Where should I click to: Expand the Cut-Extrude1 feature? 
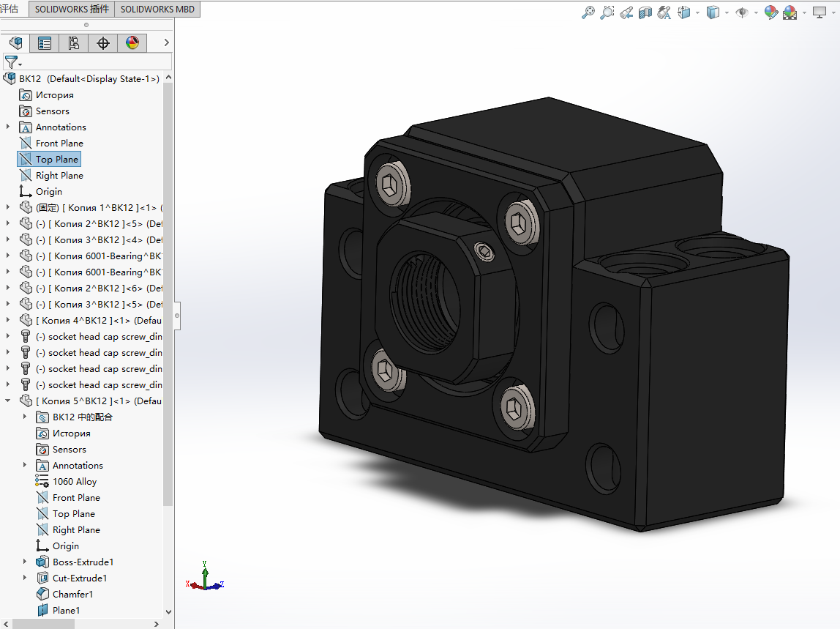(25, 578)
